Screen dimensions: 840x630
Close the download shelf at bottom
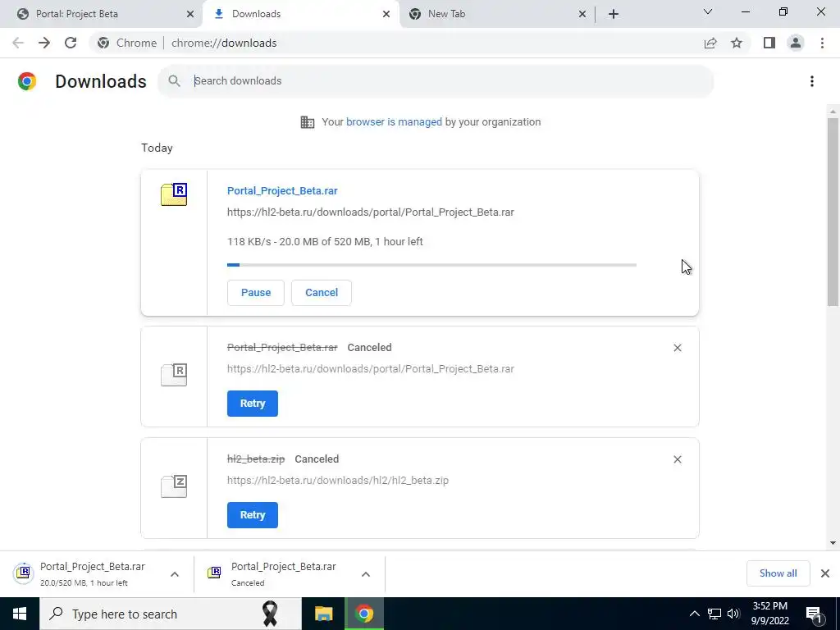[x=825, y=573]
